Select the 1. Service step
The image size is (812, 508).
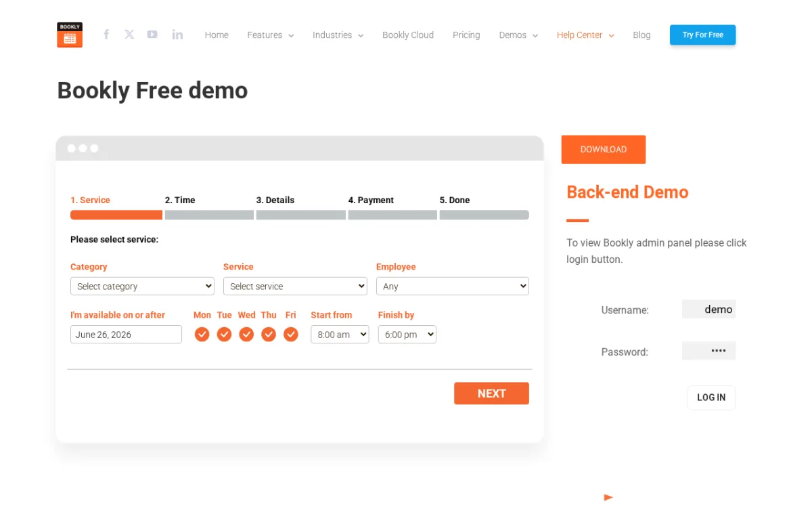pos(116,207)
